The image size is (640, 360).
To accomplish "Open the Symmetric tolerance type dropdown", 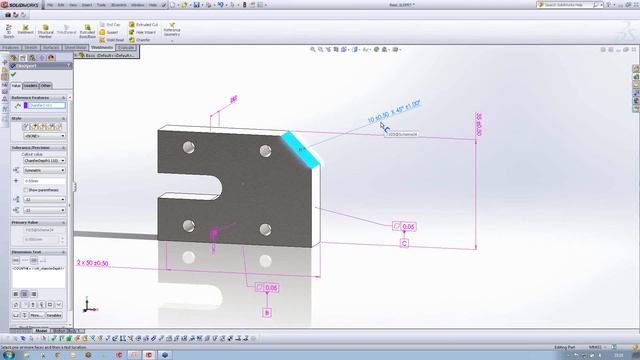I will pos(44,170).
